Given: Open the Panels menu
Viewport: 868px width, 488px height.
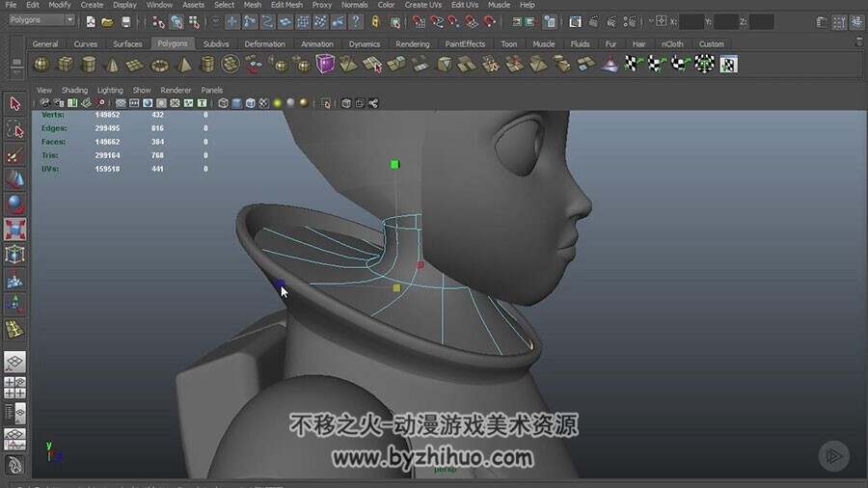Looking at the screenshot, I should pyautogui.click(x=212, y=90).
